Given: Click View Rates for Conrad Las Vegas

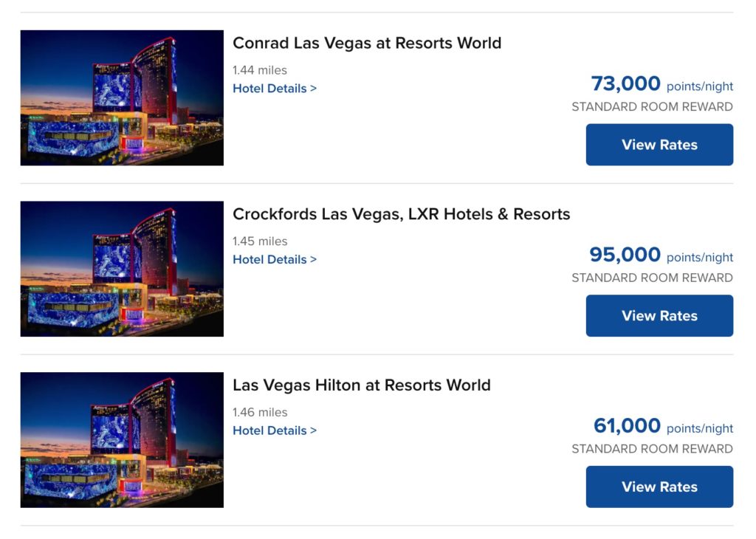Looking at the screenshot, I should pos(659,145).
